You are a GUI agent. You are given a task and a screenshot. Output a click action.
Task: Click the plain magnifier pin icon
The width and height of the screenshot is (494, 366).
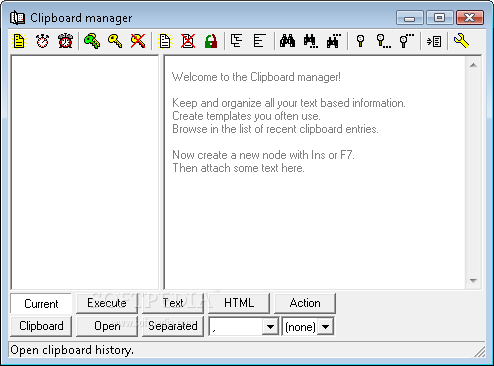pyautogui.click(x=360, y=41)
